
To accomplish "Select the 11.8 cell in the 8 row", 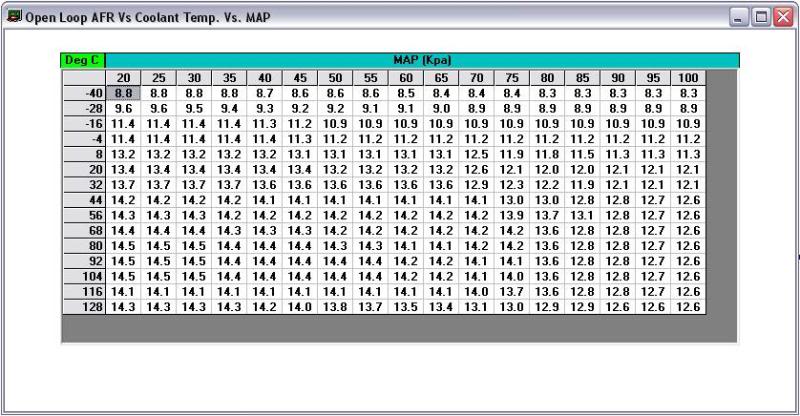I will 547,154.
